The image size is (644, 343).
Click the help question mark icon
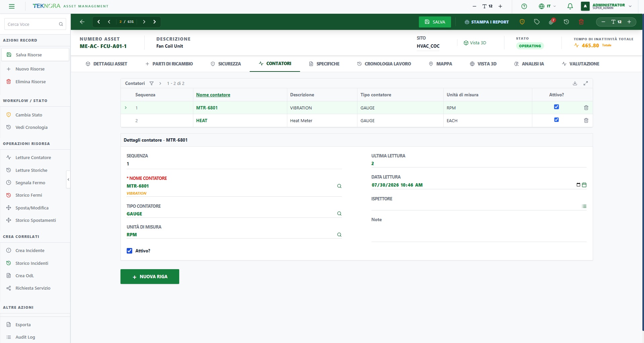pos(524,6)
